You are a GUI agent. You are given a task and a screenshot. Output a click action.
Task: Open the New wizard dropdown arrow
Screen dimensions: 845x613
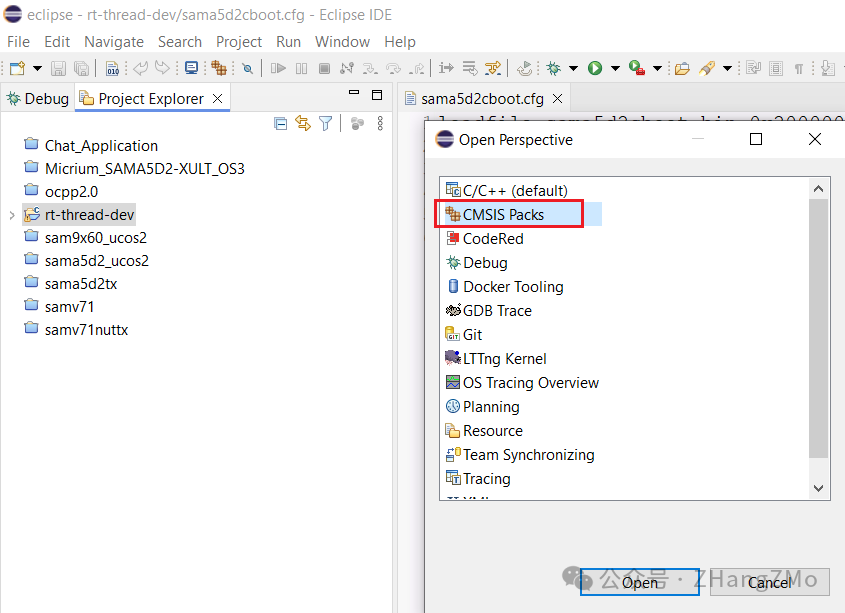pos(37,68)
